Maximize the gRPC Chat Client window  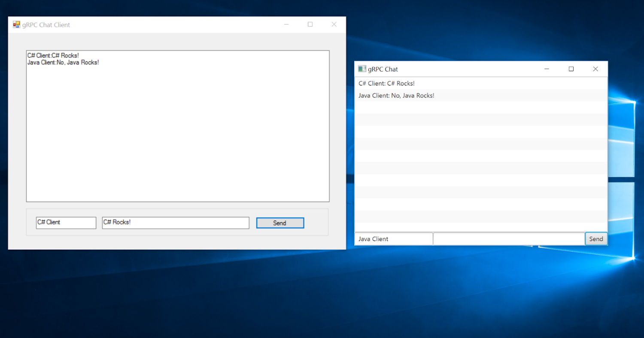[x=310, y=24]
